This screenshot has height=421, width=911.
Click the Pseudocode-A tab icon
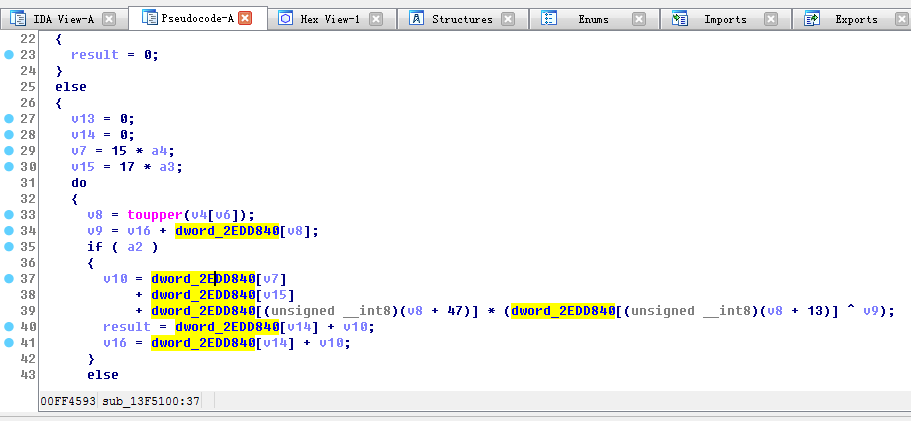point(150,17)
